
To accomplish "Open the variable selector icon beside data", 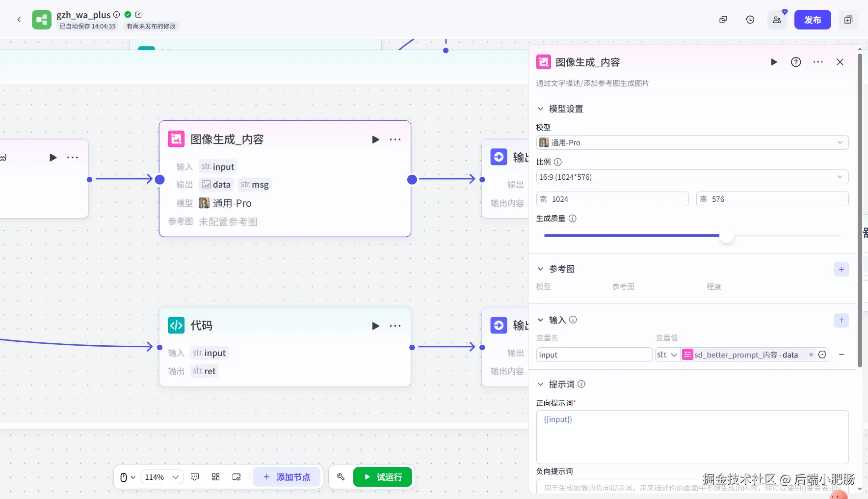I will tap(823, 355).
